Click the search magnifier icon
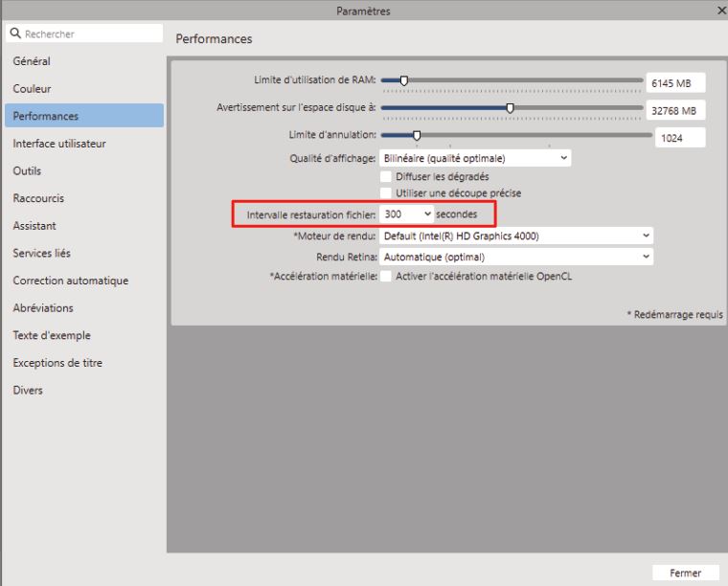 [15, 34]
